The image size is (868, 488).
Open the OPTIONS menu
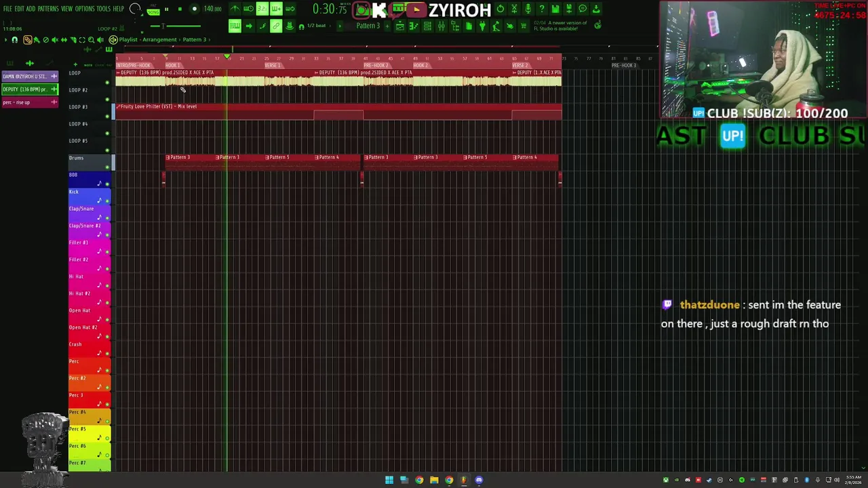click(85, 9)
